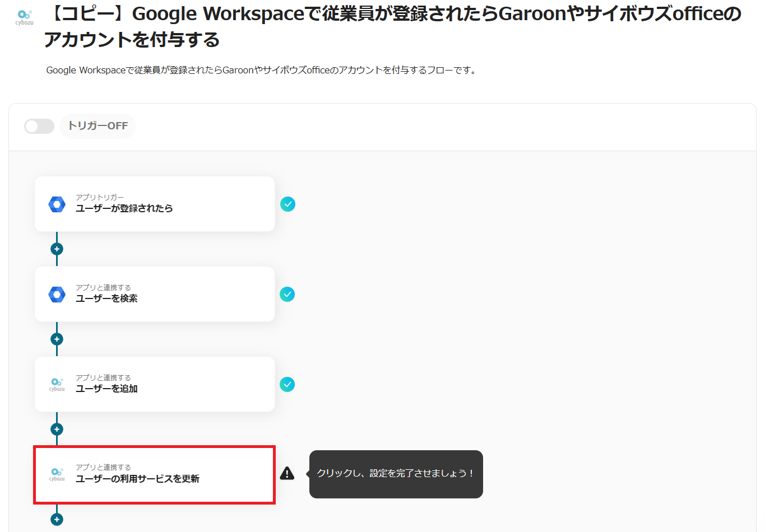Click the Google Workspace icon in ユーザーを検索 card
This screenshot has width=765, height=532.
57,295
